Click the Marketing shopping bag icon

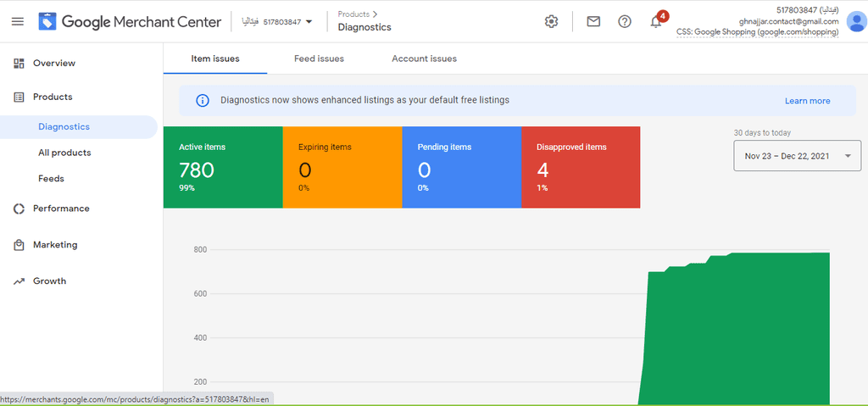[19, 245]
